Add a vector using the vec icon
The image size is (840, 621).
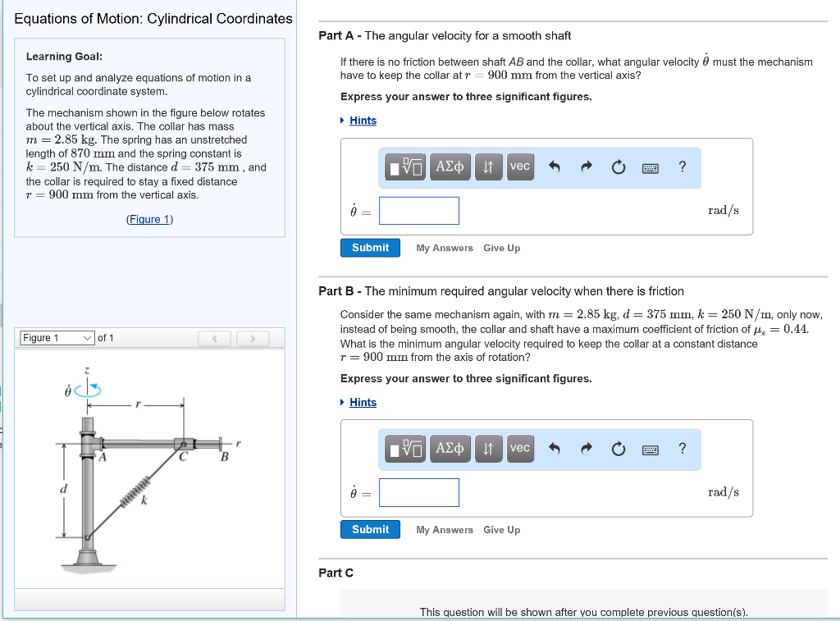[x=520, y=167]
